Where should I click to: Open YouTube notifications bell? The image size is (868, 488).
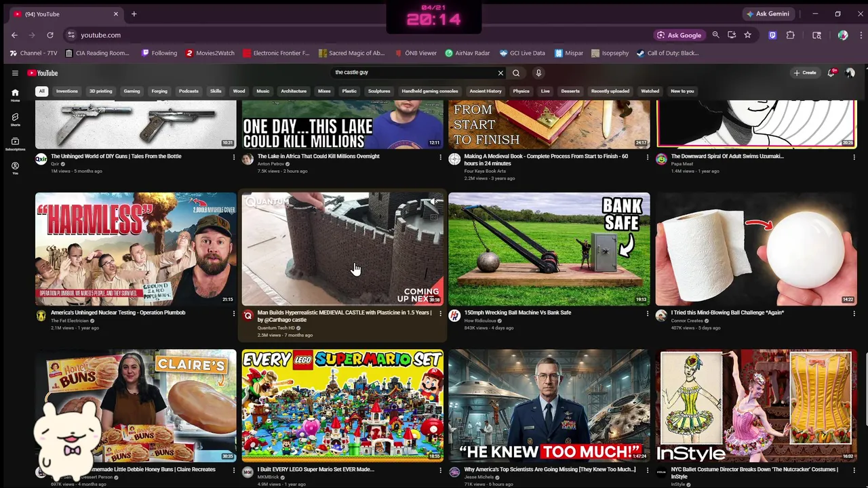pyautogui.click(x=831, y=73)
